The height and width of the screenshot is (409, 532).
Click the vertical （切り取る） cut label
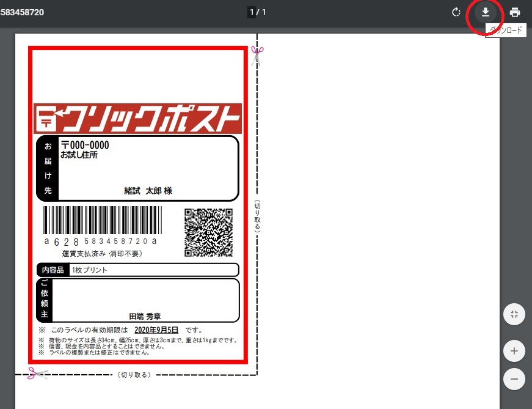tap(257, 216)
